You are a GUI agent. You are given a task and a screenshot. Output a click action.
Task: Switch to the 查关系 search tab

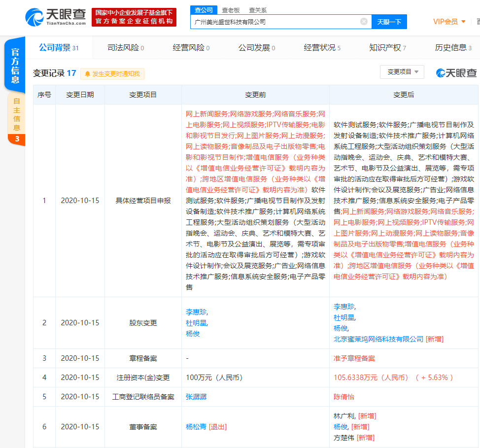[x=257, y=10]
